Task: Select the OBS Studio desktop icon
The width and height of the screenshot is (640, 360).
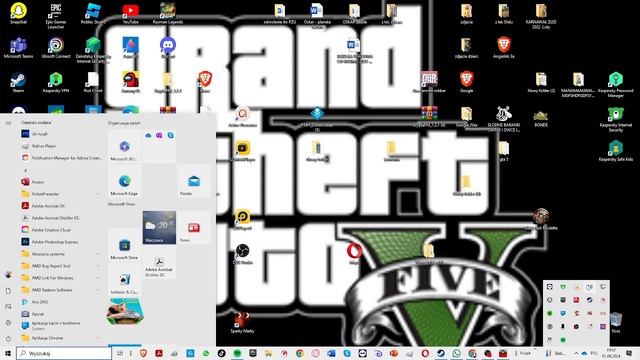Action: pyautogui.click(x=242, y=254)
